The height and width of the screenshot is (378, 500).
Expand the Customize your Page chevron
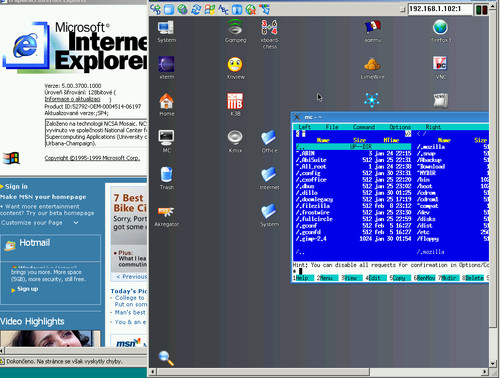click(x=76, y=222)
